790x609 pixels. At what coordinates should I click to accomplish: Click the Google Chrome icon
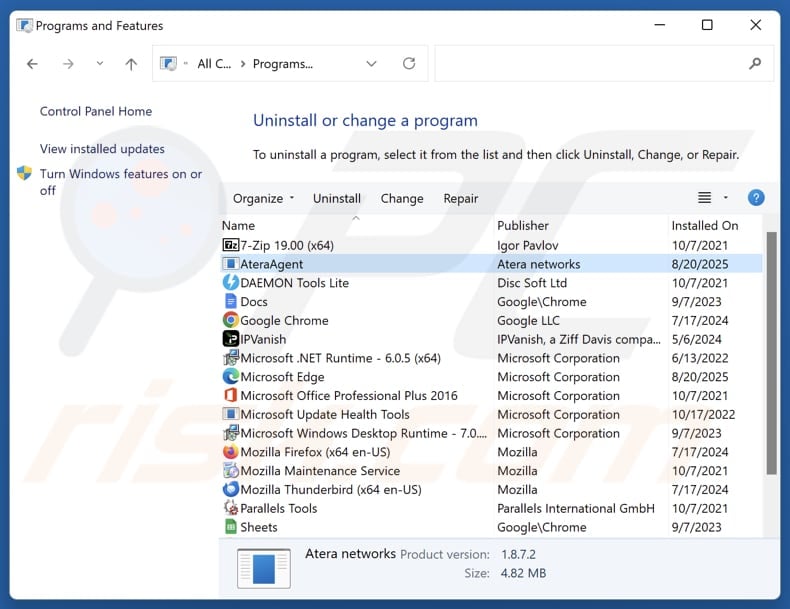[x=230, y=320]
